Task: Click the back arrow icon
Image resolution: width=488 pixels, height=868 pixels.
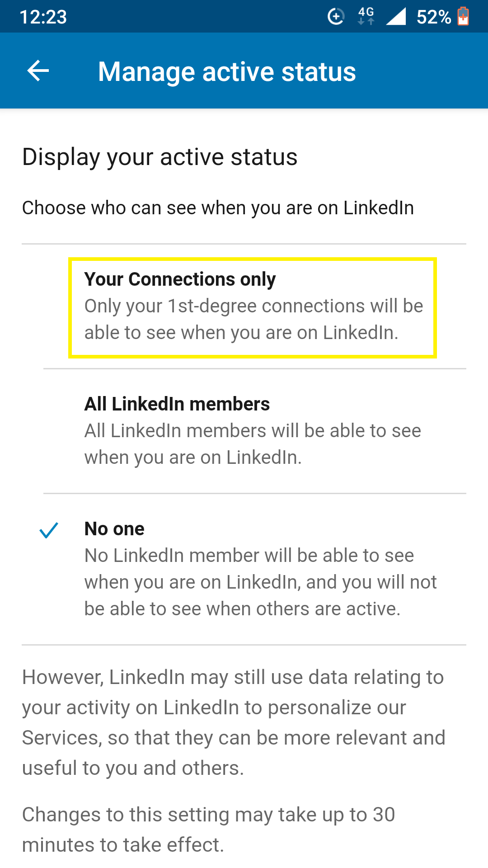Action: [37, 71]
